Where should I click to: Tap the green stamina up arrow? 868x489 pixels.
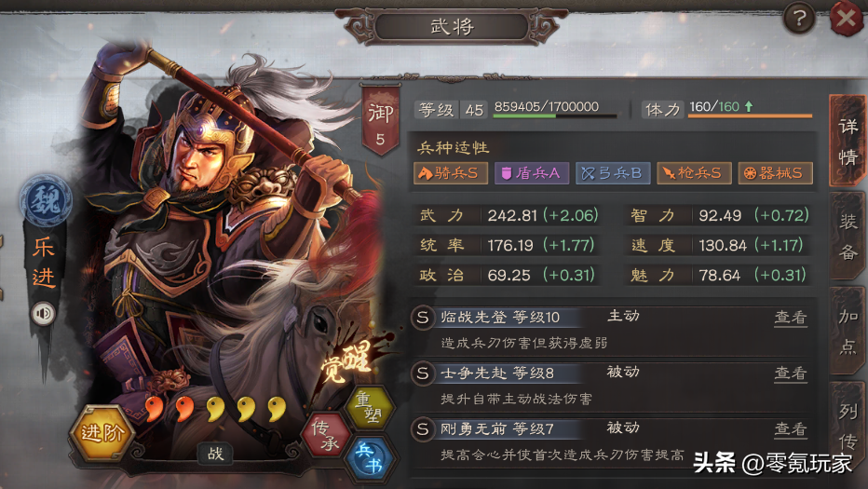[x=749, y=106]
